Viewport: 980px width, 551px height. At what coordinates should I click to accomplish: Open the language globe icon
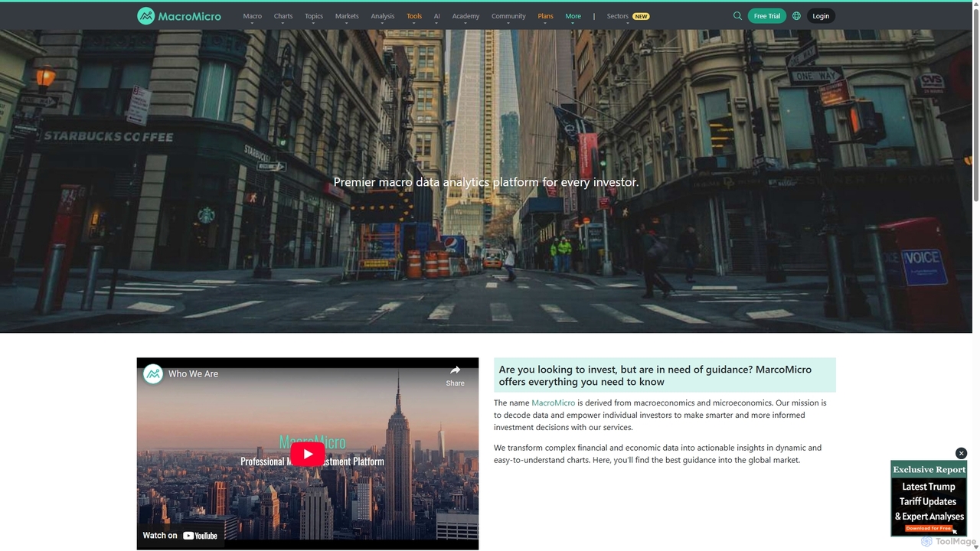pyautogui.click(x=796, y=16)
